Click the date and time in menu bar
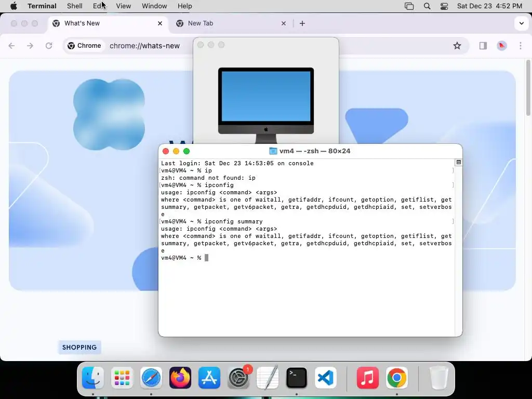 pyautogui.click(x=489, y=6)
